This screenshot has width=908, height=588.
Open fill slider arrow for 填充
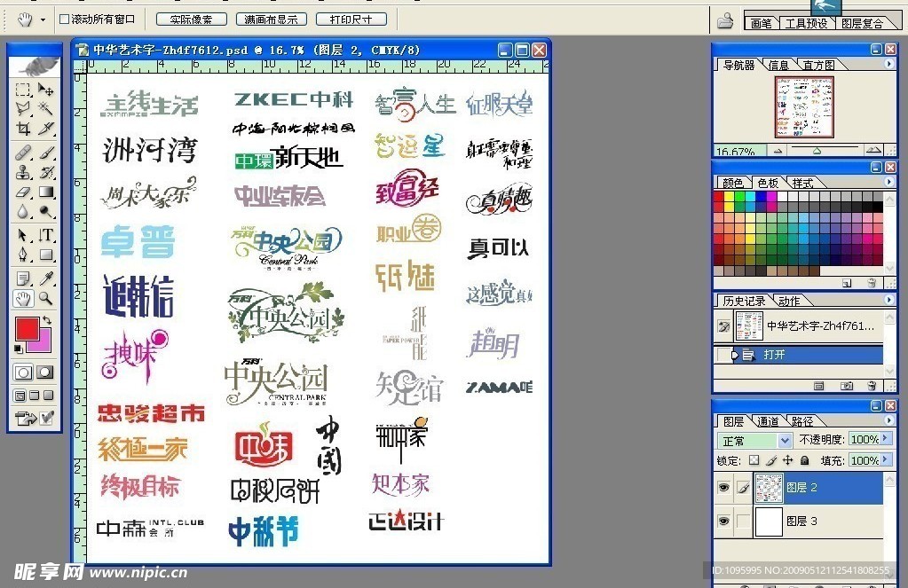click(x=886, y=459)
